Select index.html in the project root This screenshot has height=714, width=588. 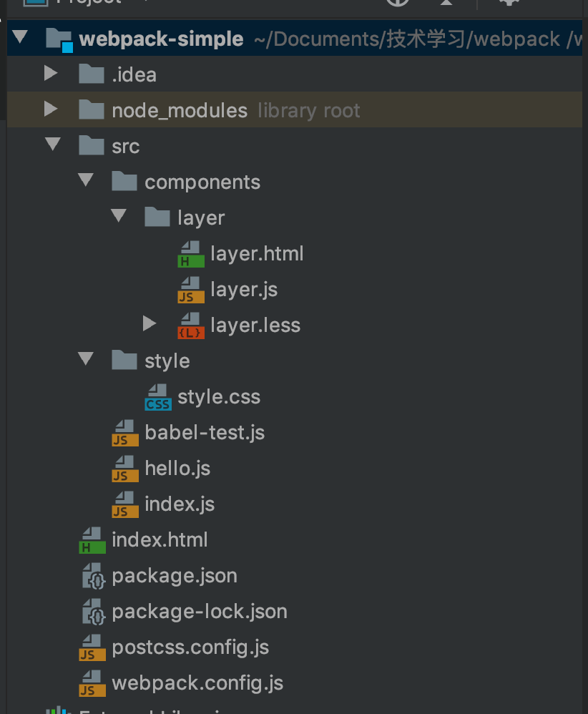pyautogui.click(x=160, y=540)
